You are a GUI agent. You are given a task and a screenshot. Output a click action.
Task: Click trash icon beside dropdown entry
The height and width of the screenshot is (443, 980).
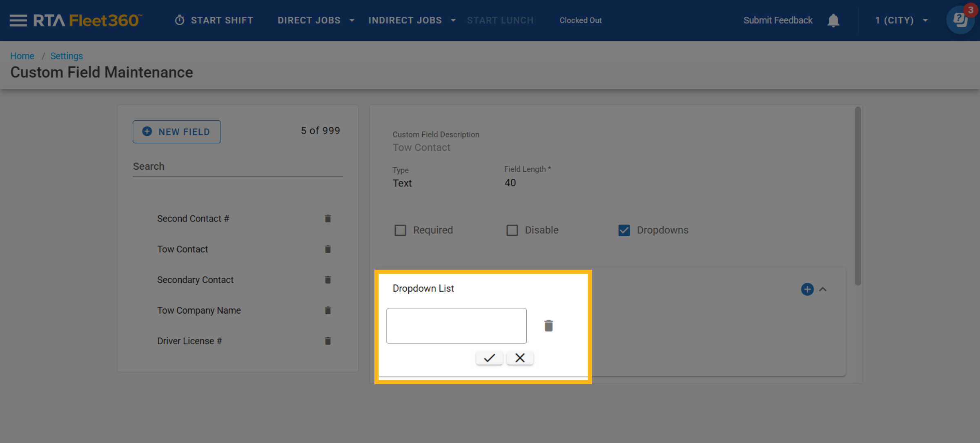[548, 326]
